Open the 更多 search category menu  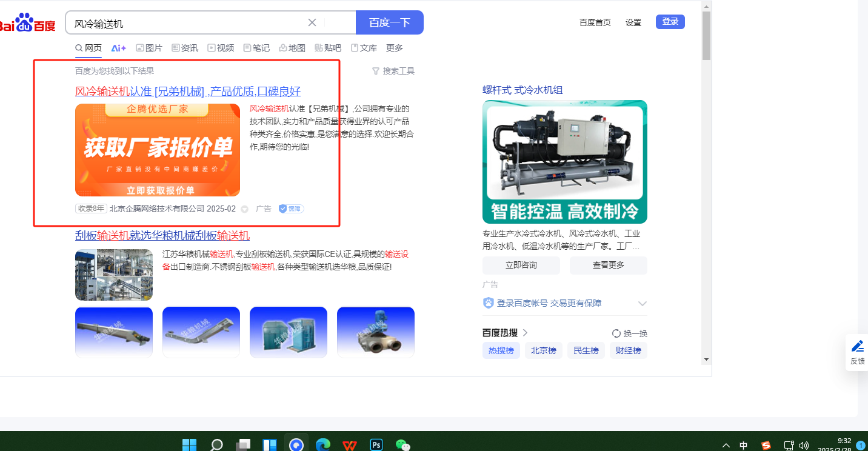395,48
